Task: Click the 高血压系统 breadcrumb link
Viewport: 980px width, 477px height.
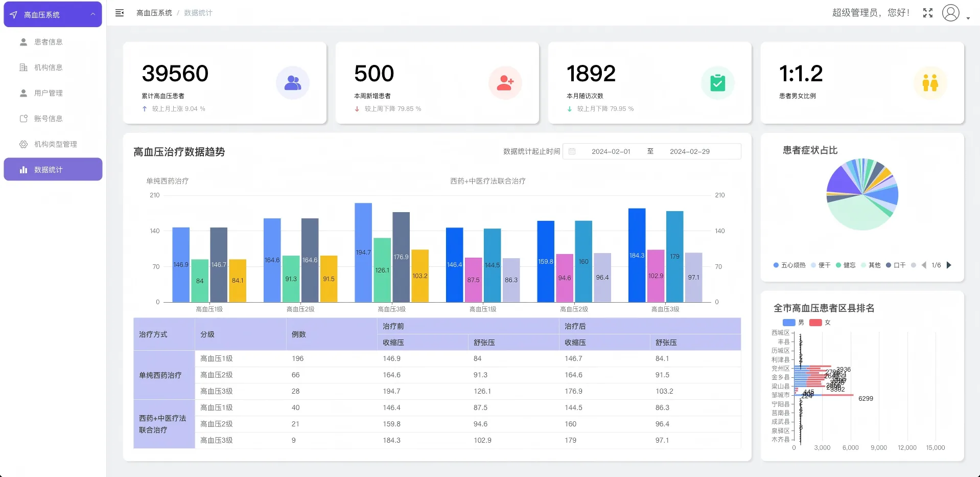Action: [x=154, y=13]
